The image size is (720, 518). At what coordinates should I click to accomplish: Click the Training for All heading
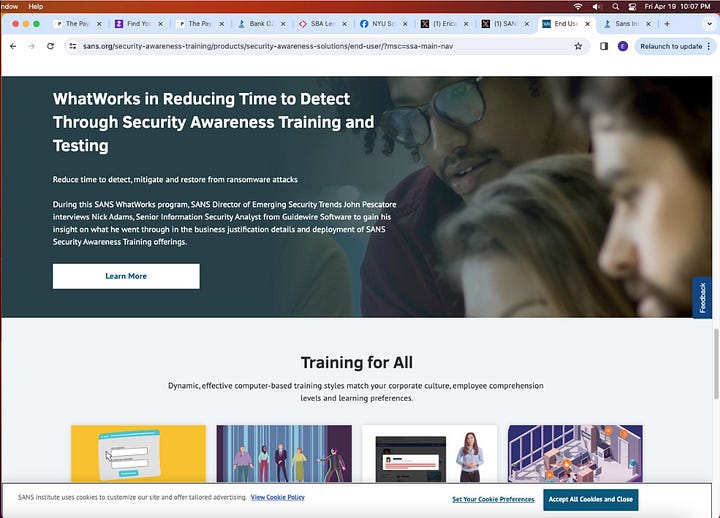coord(357,362)
